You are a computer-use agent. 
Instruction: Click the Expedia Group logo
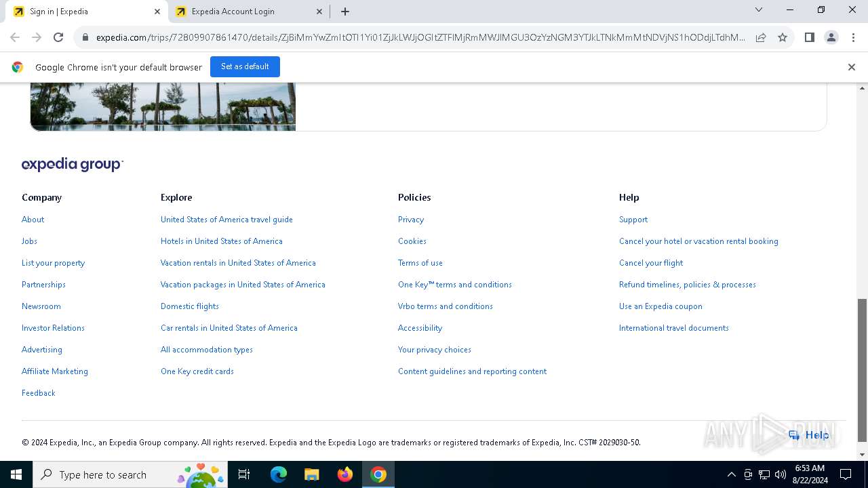(x=73, y=165)
